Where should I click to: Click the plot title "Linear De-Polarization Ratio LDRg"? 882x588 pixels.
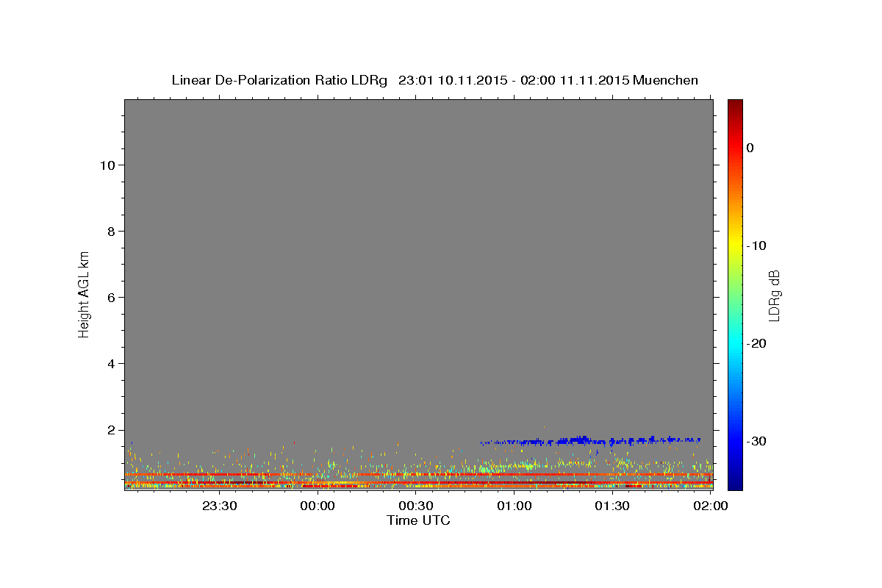(279, 80)
